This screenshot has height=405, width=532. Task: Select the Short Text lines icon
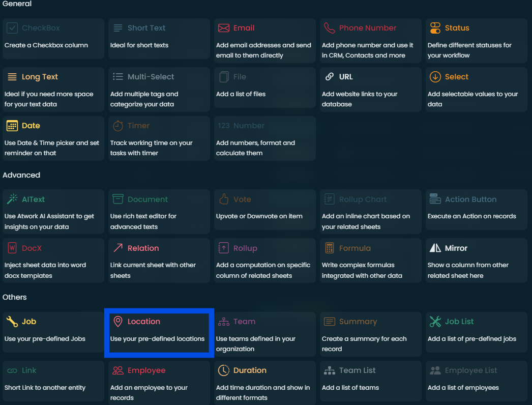[117, 28]
